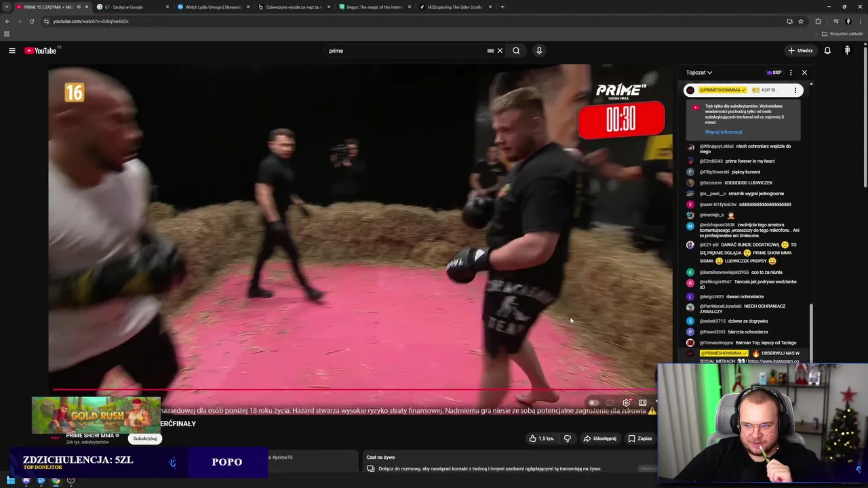Open the 0XP crown badge in chat
This screenshot has height=488, width=868.
coord(774,73)
